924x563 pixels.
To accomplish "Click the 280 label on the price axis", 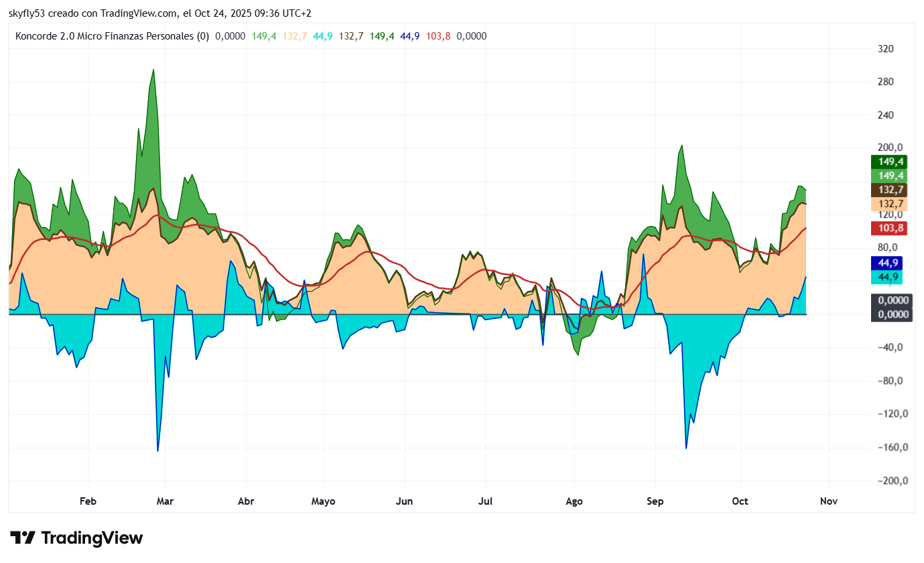I will [886, 82].
